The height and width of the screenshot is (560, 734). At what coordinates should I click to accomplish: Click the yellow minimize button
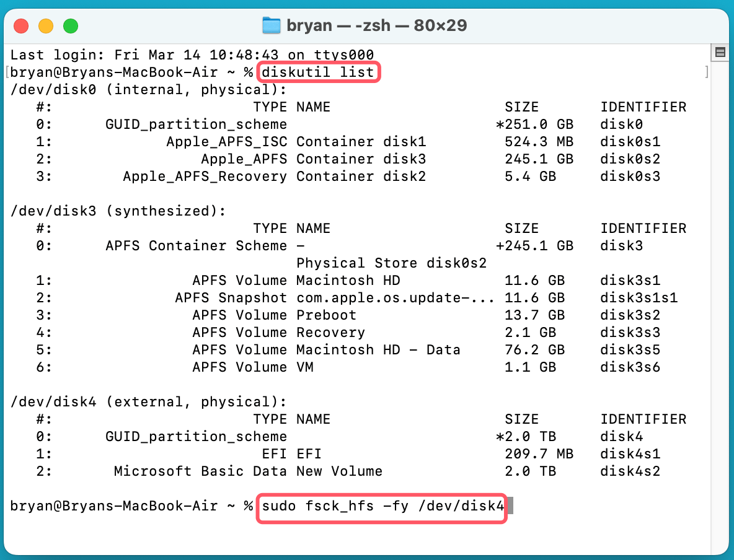click(45, 25)
